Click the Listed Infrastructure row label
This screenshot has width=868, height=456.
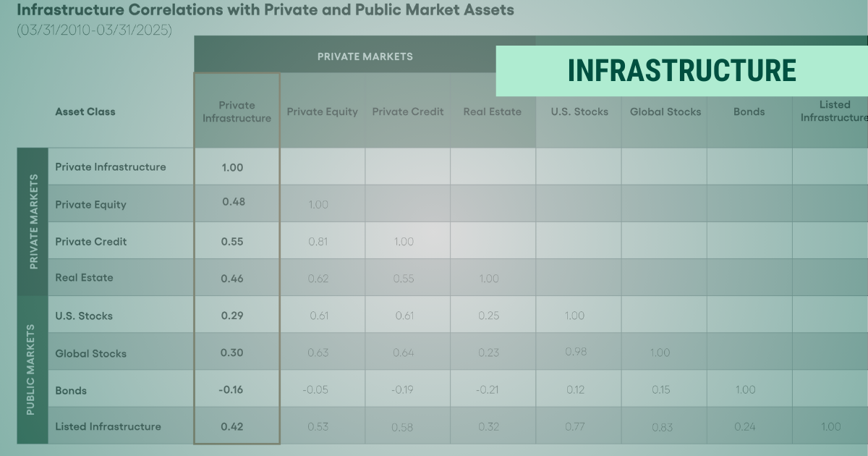(x=108, y=426)
